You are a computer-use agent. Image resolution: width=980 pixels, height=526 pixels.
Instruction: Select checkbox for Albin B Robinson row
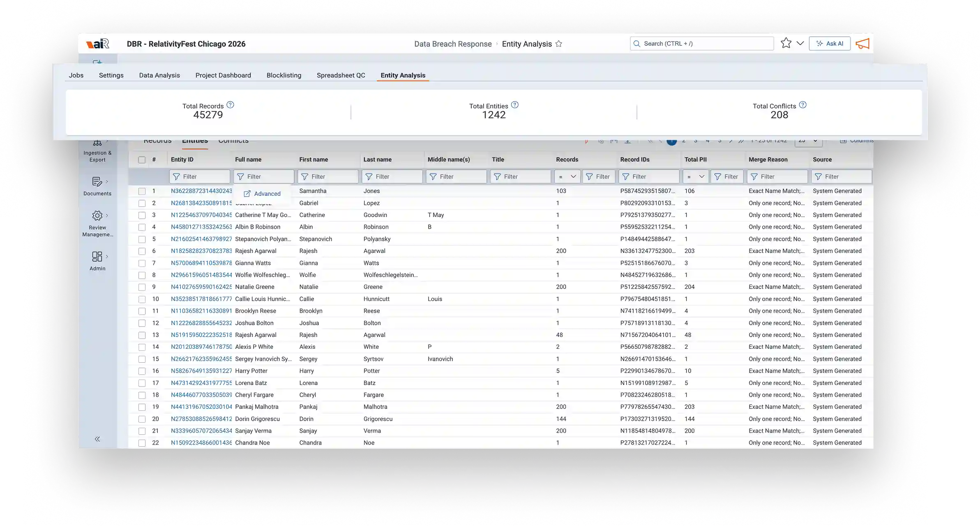tap(142, 227)
